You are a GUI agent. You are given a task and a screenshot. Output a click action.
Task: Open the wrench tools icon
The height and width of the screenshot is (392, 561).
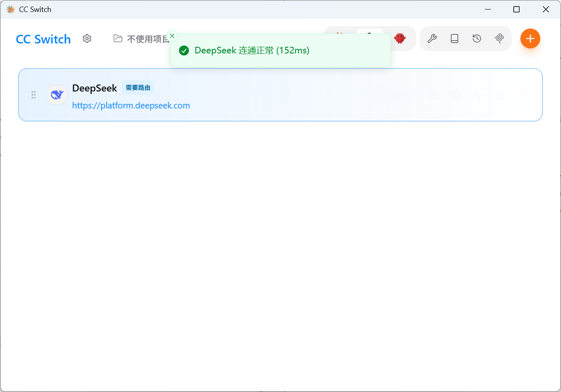432,38
